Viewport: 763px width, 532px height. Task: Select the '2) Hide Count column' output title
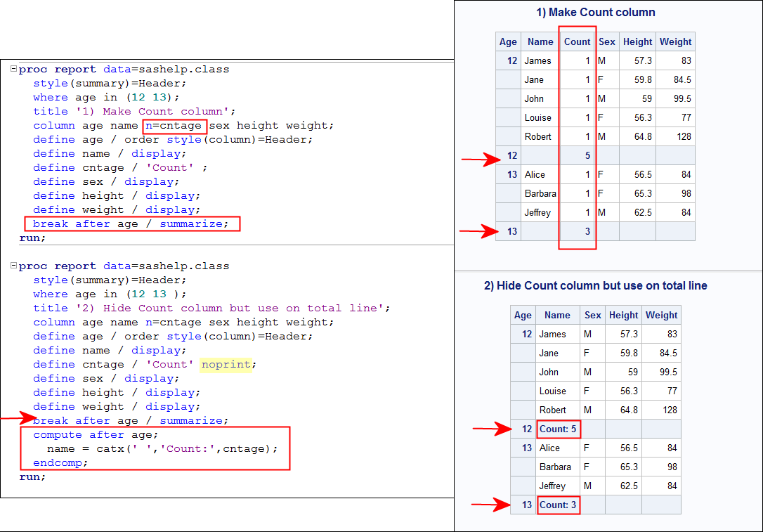click(x=595, y=285)
